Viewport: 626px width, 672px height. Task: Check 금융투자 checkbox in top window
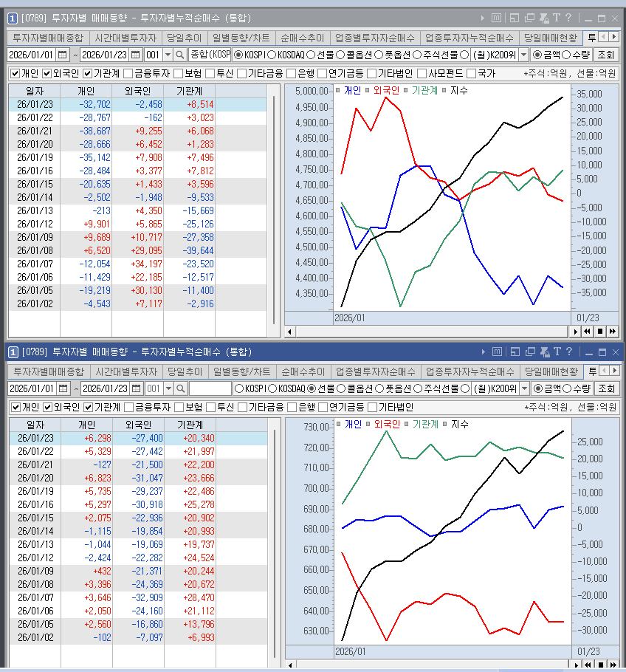[x=128, y=74]
